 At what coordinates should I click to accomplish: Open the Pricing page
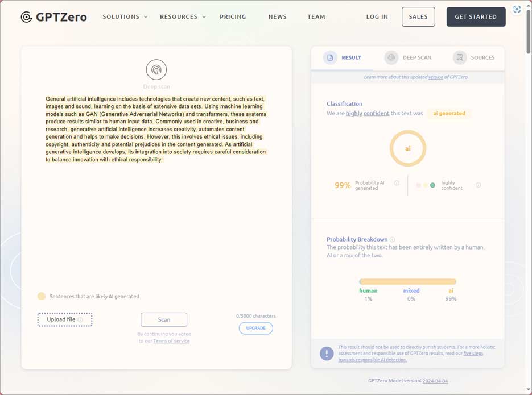tap(233, 17)
